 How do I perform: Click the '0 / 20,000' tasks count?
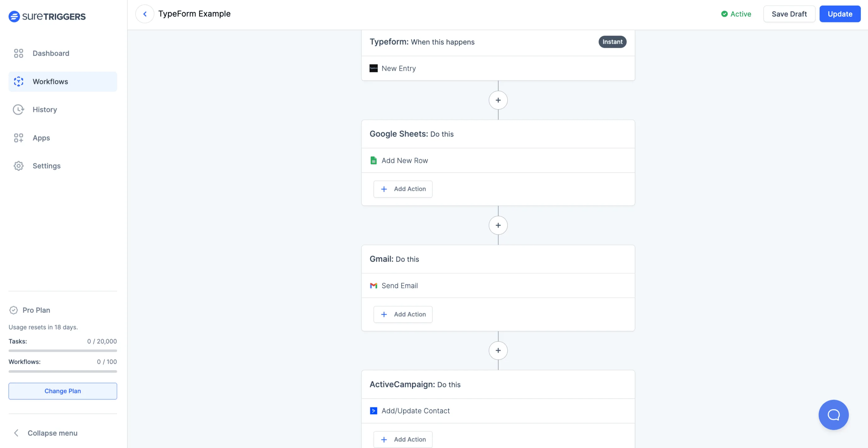click(x=102, y=341)
